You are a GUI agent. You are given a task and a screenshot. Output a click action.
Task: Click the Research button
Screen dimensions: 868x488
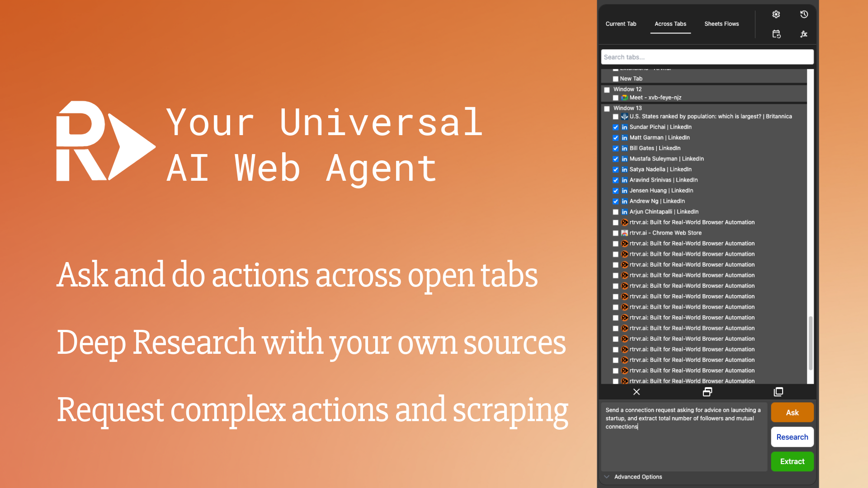click(x=792, y=437)
